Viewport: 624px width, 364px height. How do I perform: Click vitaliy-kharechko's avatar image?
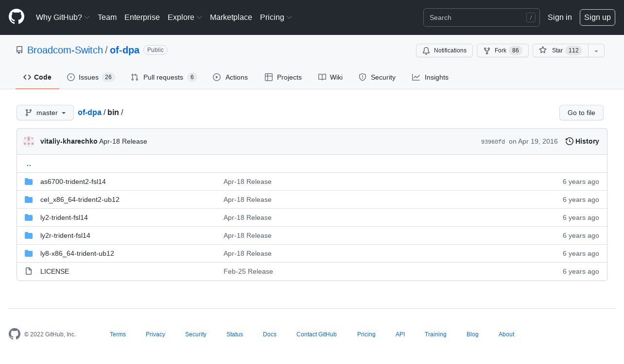[29, 141]
